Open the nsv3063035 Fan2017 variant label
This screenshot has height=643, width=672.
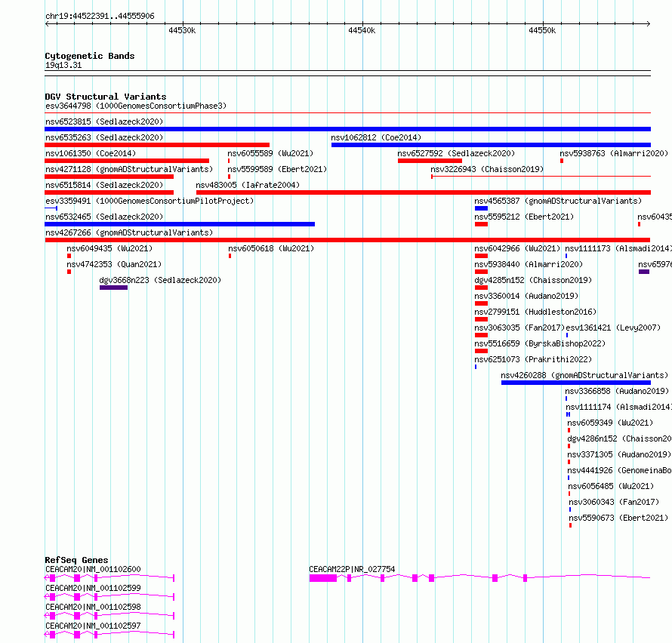coord(519,328)
